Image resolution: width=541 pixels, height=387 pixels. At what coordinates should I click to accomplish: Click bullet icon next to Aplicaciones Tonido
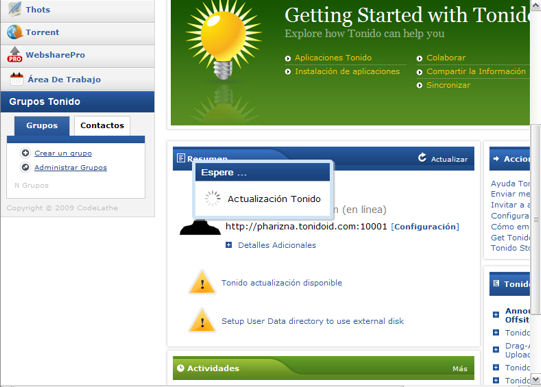tap(288, 58)
